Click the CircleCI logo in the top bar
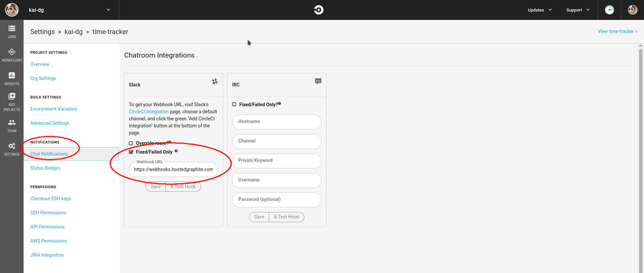Screen dimensions: 644x273 point(319,10)
